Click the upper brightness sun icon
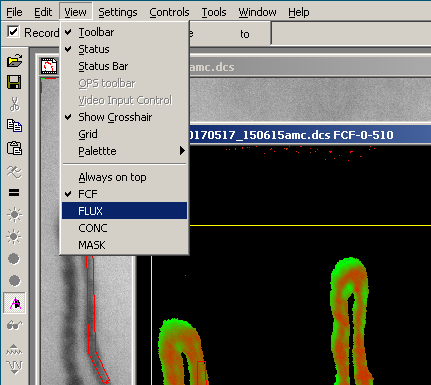431x385 pixels. pos(14,215)
